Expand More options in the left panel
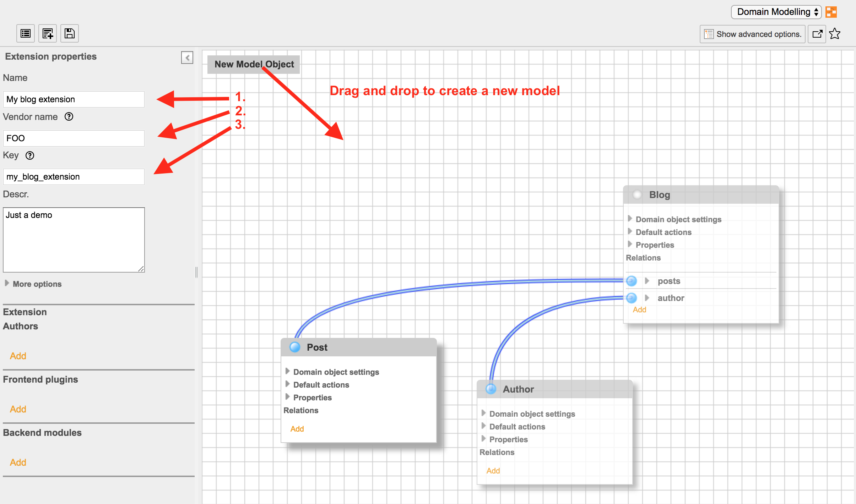The width and height of the screenshot is (856, 504). [x=37, y=284]
